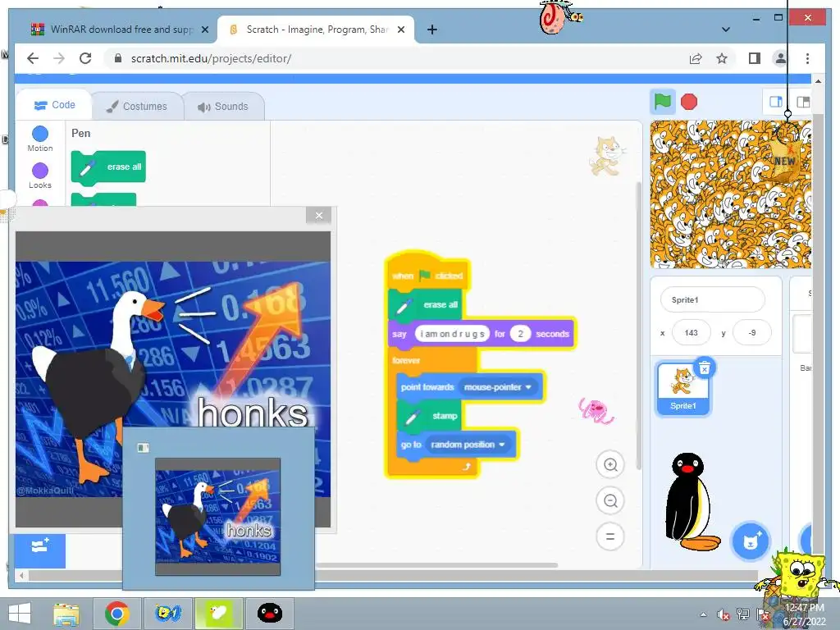Click the SpongeBob taskbar icon
840x630 pixels.
[167, 614]
